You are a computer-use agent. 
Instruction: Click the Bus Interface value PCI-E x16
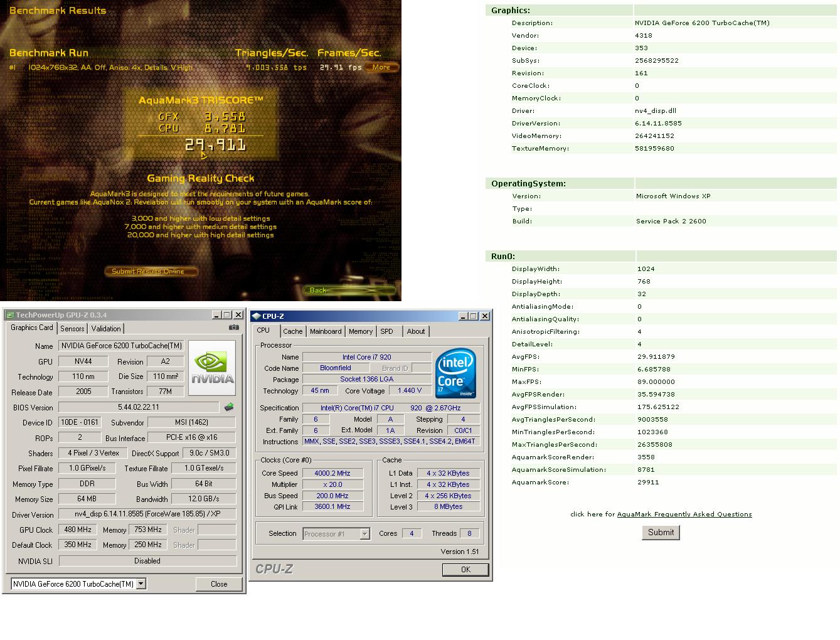[x=192, y=437]
